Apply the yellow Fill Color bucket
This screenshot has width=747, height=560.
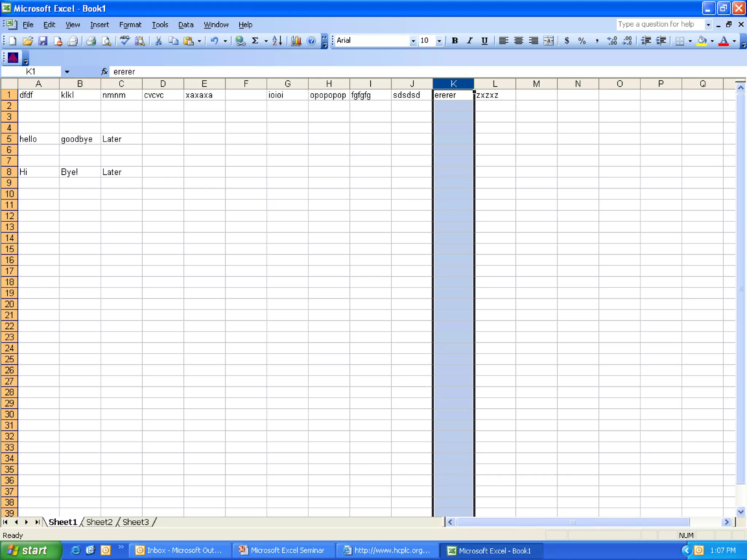click(702, 41)
